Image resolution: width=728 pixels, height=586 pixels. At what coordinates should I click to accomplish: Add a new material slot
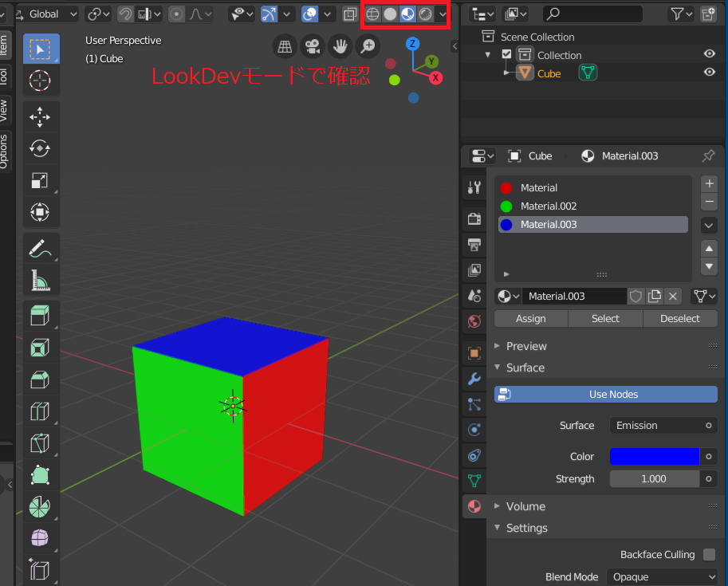pyautogui.click(x=709, y=184)
